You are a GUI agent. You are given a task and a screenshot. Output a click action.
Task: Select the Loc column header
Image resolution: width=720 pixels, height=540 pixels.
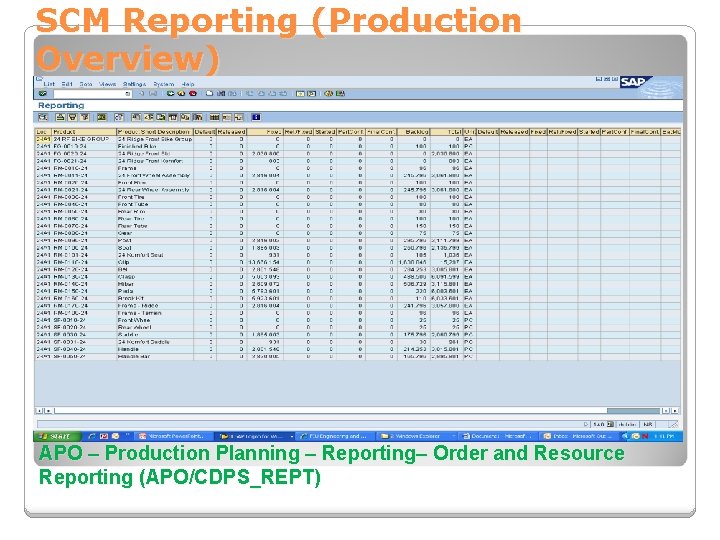point(43,132)
